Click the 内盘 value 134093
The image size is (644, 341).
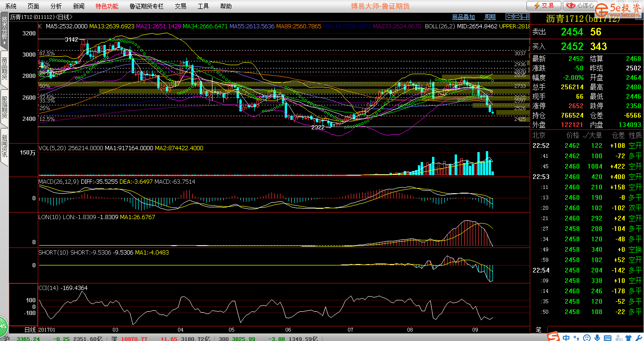click(629, 125)
